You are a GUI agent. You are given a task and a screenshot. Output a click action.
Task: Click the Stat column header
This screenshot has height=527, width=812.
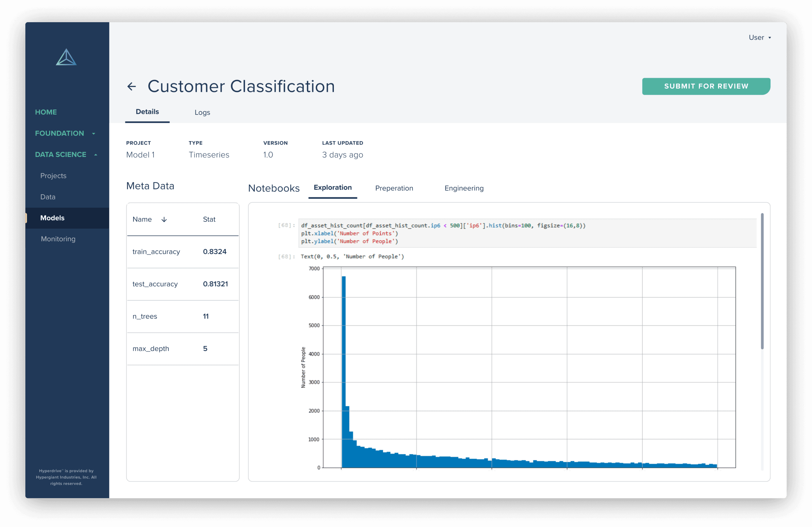[209, 219]
